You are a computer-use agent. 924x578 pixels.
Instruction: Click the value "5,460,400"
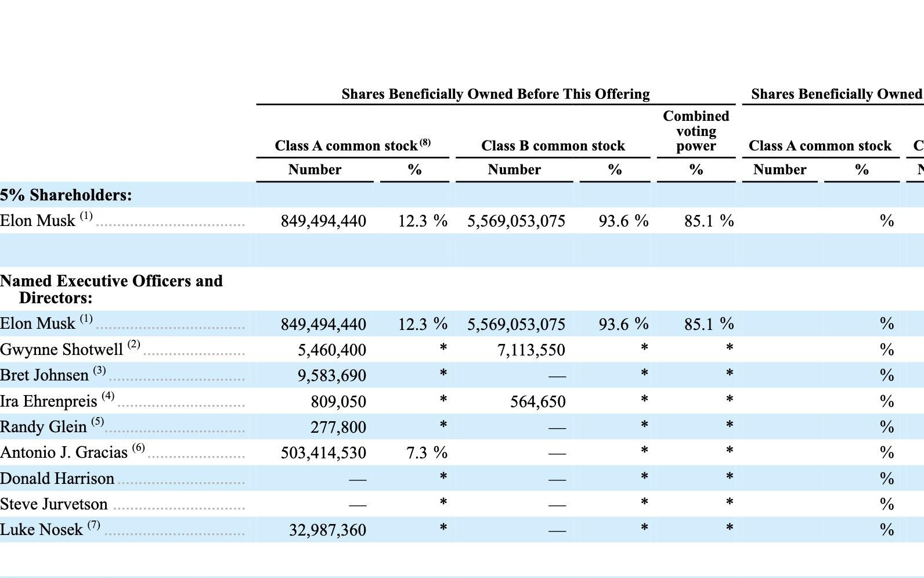(x=332, y=350)
